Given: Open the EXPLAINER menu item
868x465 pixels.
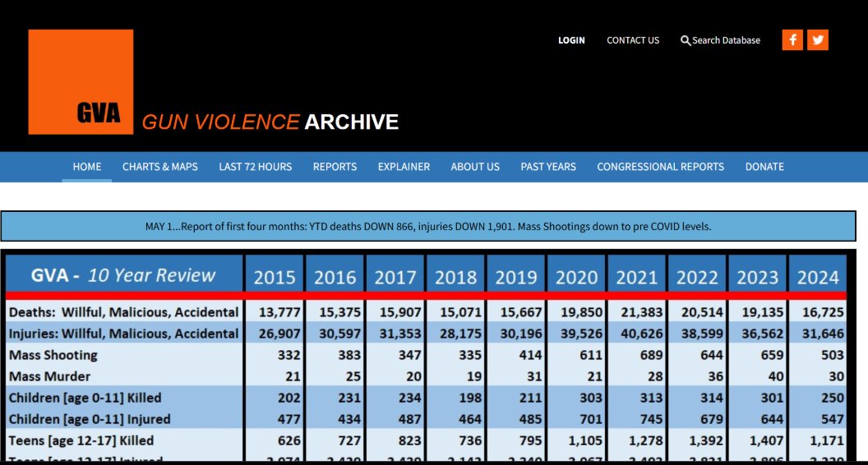Looking at the screenshot, I should [x=404, y=167].
